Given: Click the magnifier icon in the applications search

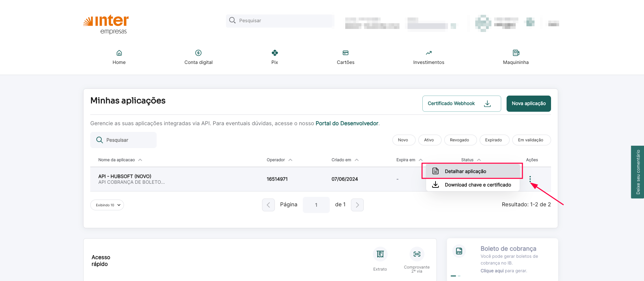Looking at the screenshot, I should pos(100,140).
